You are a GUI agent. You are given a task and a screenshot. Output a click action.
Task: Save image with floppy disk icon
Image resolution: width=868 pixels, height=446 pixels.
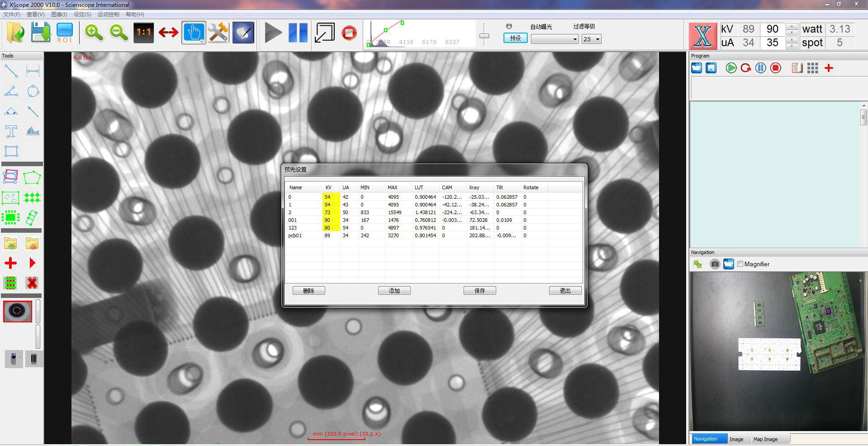tap(41, 33)
